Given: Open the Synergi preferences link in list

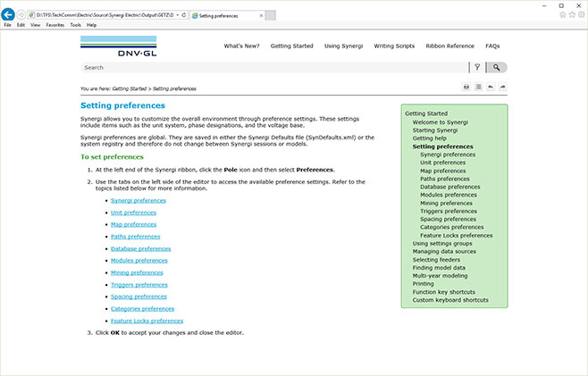Looking at the screenshot, I should click(x=139, y=201).
